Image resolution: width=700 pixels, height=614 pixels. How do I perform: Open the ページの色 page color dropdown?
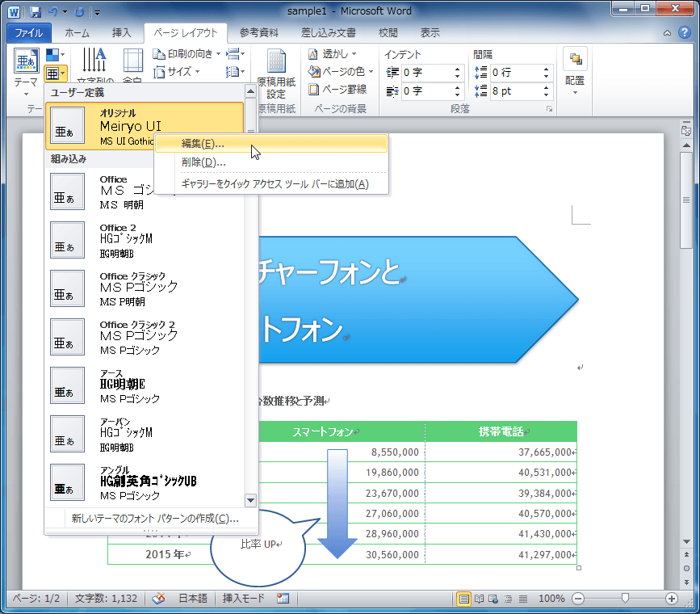[x=340, y=72]
